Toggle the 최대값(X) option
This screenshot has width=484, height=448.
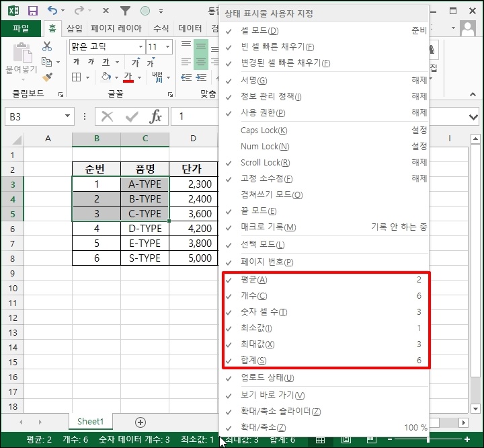(x=325, y=344)
